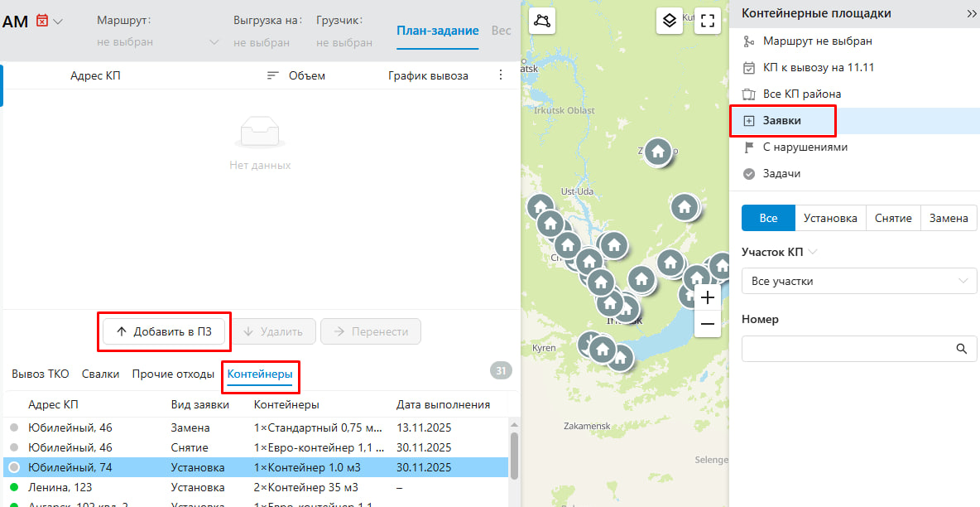This screenshot has width=980, height=507.
Task: Expand the Все участки dropdown
Action: (x=858, y=281)
